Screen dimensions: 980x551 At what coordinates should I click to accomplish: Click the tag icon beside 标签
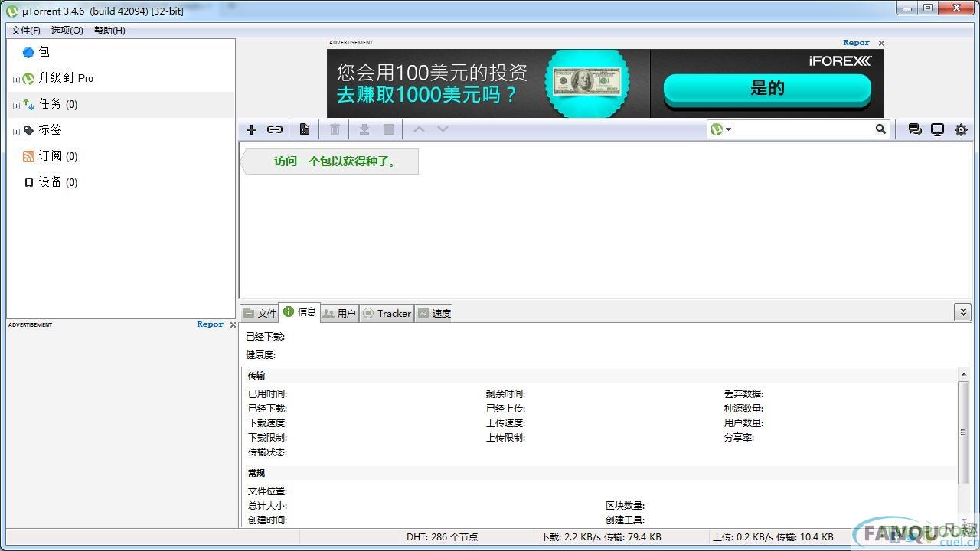click(28, 130)
